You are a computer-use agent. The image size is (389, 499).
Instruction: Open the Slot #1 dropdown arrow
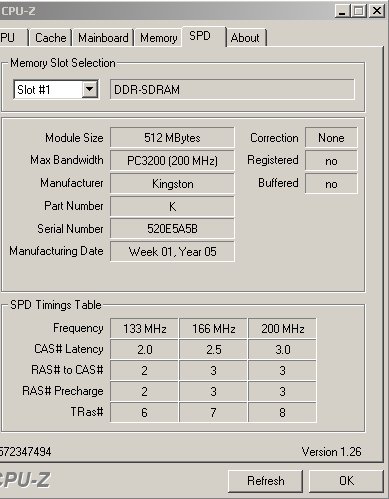pyautogui.click(x=90, y=89)
